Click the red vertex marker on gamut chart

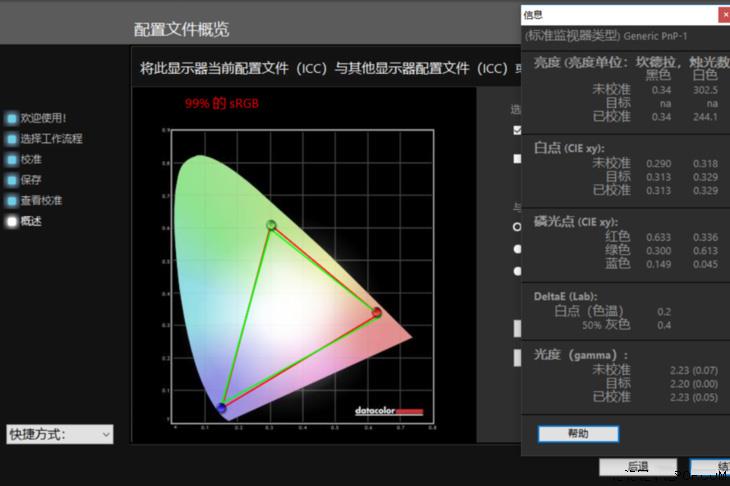[377, 313]
